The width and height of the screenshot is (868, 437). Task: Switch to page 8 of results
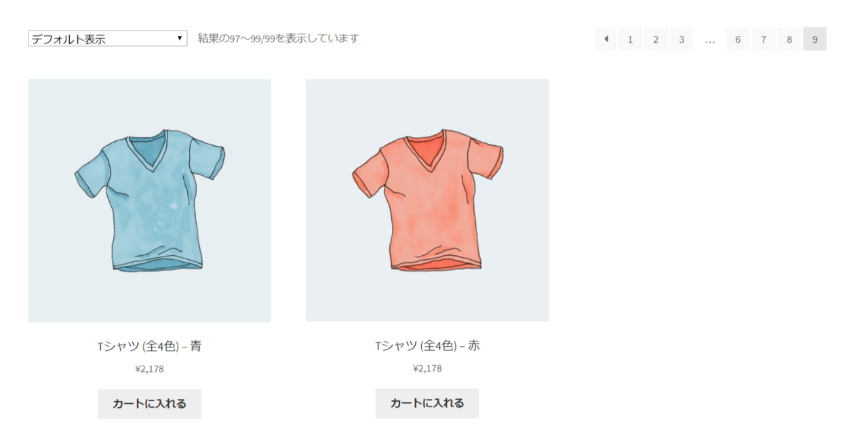point(789,39)
